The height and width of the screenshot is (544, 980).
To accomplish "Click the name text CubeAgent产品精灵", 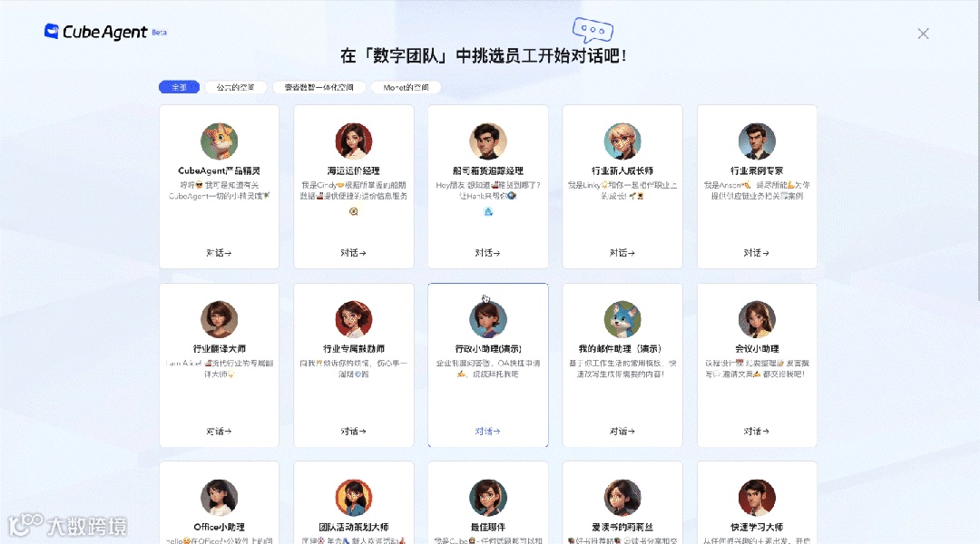I will coord(219,170).
